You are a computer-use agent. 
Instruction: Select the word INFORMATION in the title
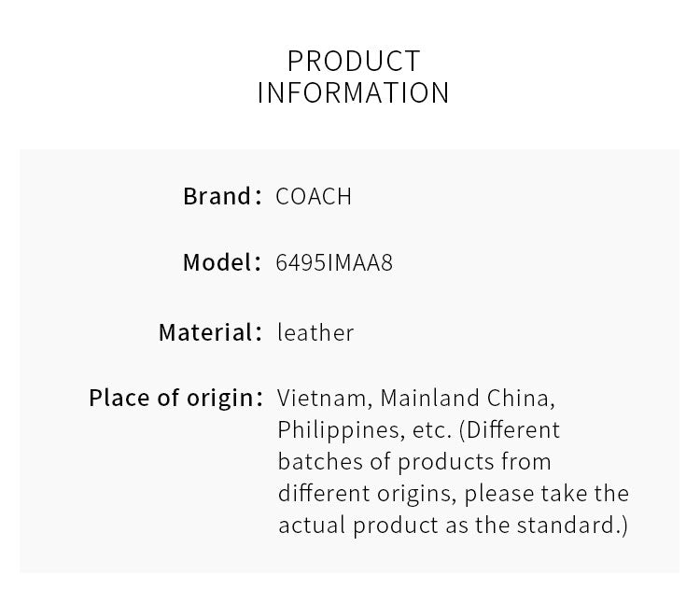point(353,93)
